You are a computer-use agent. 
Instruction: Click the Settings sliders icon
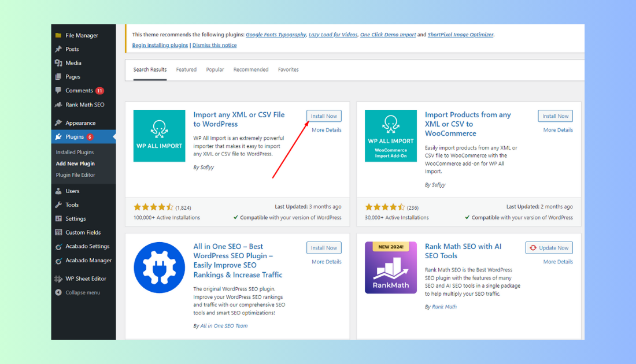pyautogui.click(x=58, y=218)
